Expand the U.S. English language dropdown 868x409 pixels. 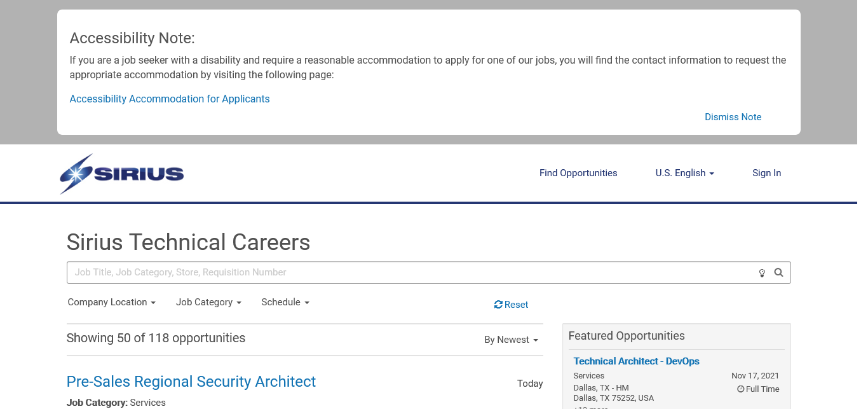coord(684,173)
